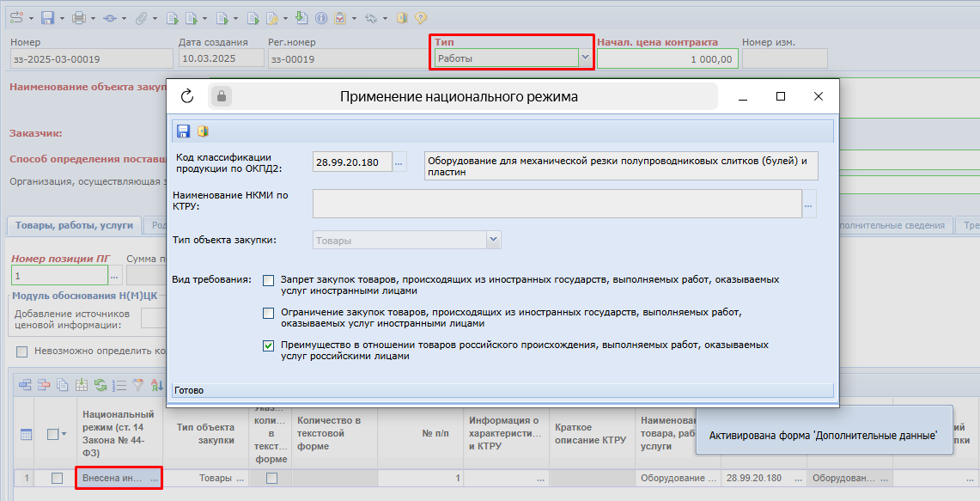Select the print icon in the top toolbar
This screenshot has height=501, width=980.
point(79,17)
